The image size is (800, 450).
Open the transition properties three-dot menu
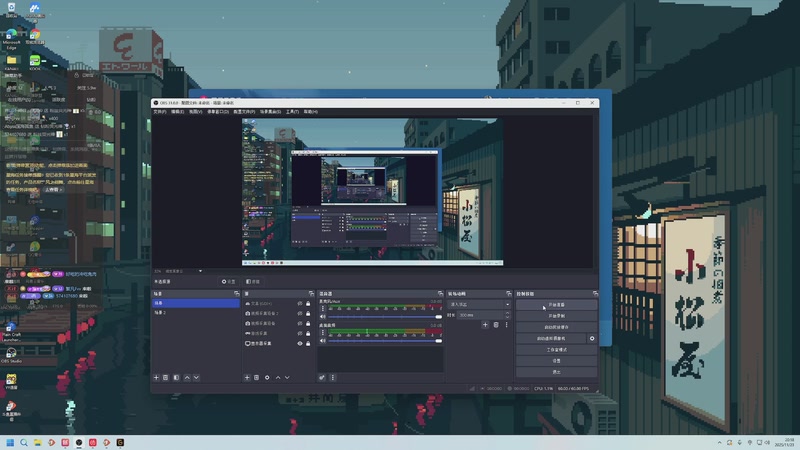point(507,324)
